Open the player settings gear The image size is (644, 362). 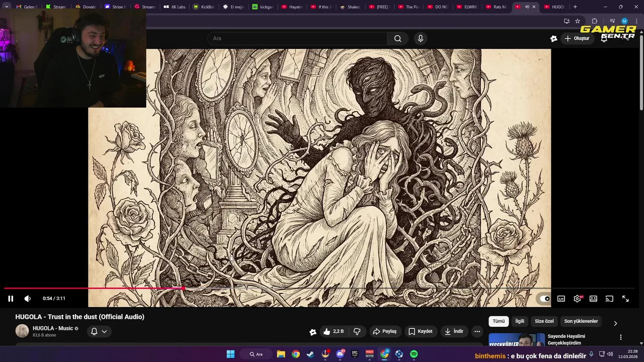tap(577, 299)
